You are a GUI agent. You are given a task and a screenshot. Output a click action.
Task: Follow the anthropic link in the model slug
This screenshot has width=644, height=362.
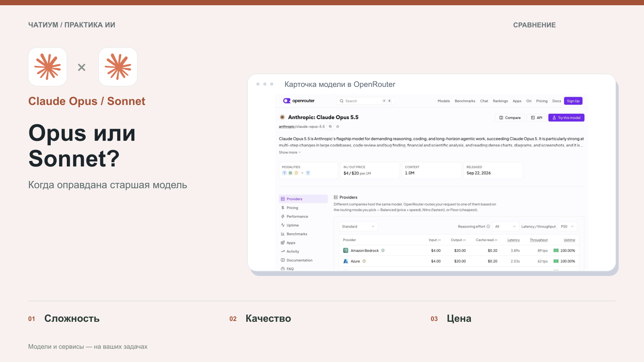point(287,127)
